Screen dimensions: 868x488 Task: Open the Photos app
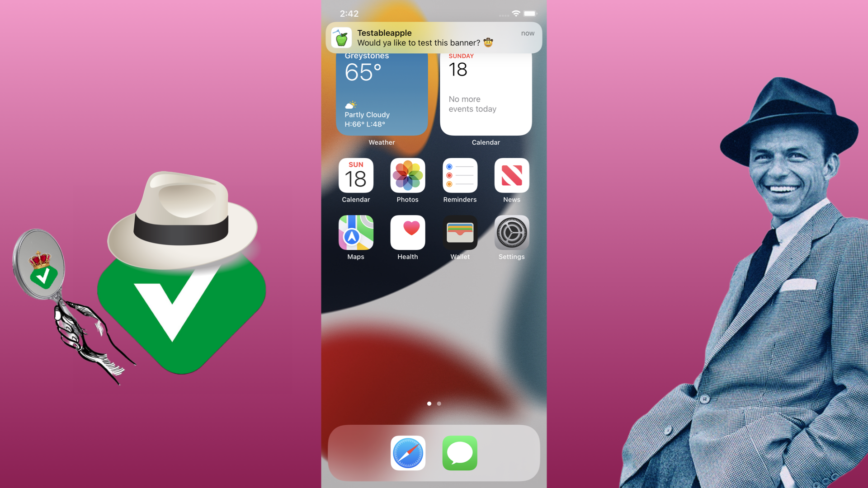pyautogui.click(x=408, y=176)
